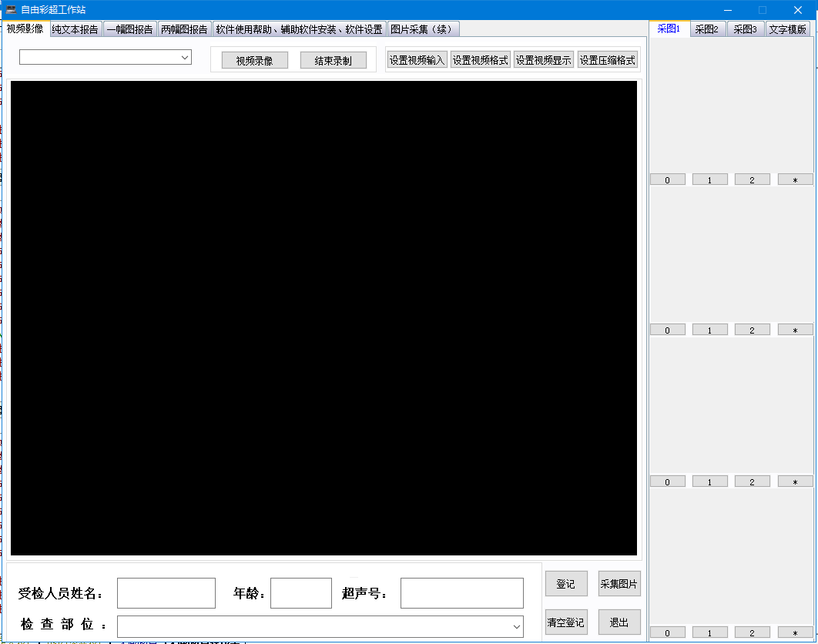818x644 pixels.
Task: Select the 采图3 tab
Action: click(x=745, y=29)
